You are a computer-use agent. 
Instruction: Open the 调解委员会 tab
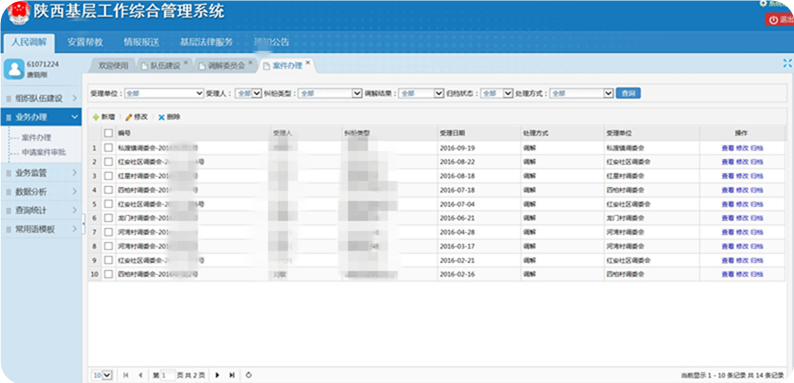pos(226,65)
